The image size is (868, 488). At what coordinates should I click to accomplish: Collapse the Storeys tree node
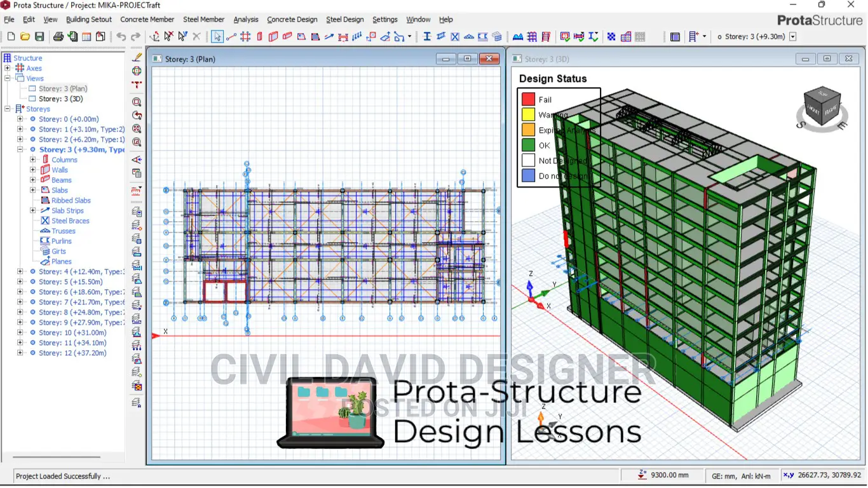pyautogui.click(x=8, y=109)
